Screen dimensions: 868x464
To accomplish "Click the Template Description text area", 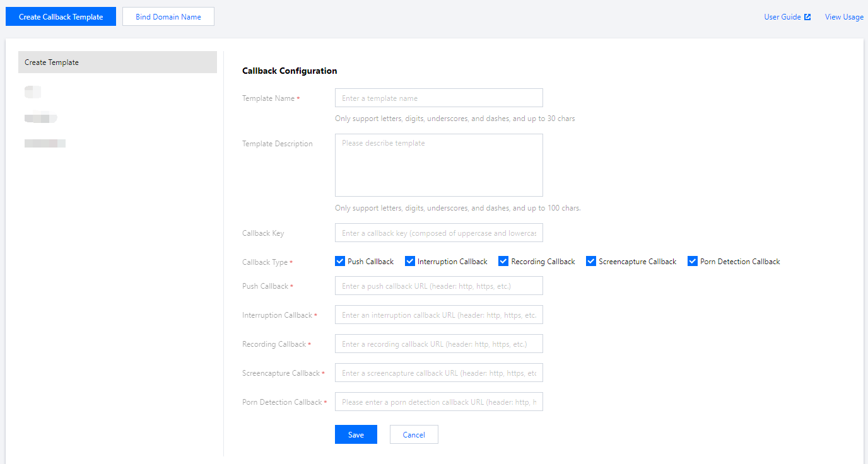I will pos(438,165).
